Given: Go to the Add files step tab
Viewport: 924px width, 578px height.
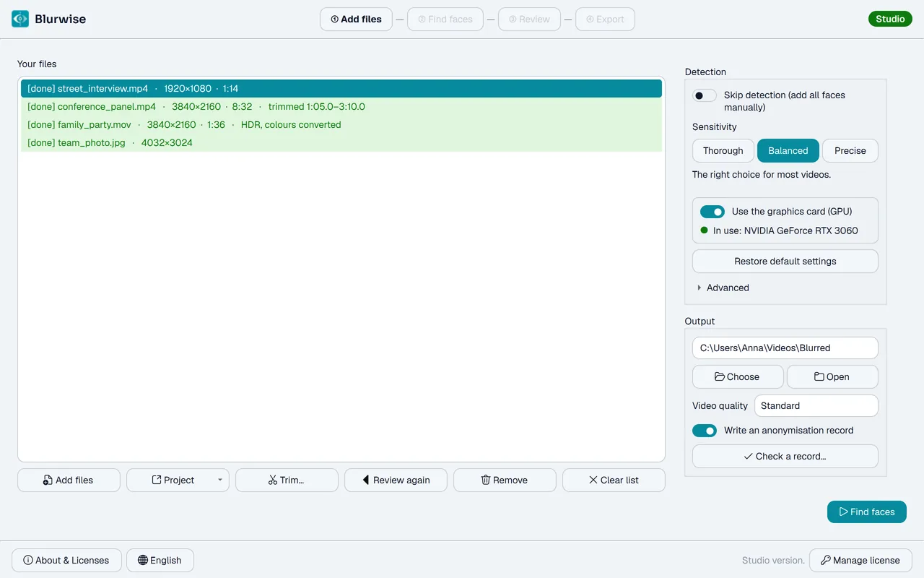Looking at the screenshot, I should 356,20.
